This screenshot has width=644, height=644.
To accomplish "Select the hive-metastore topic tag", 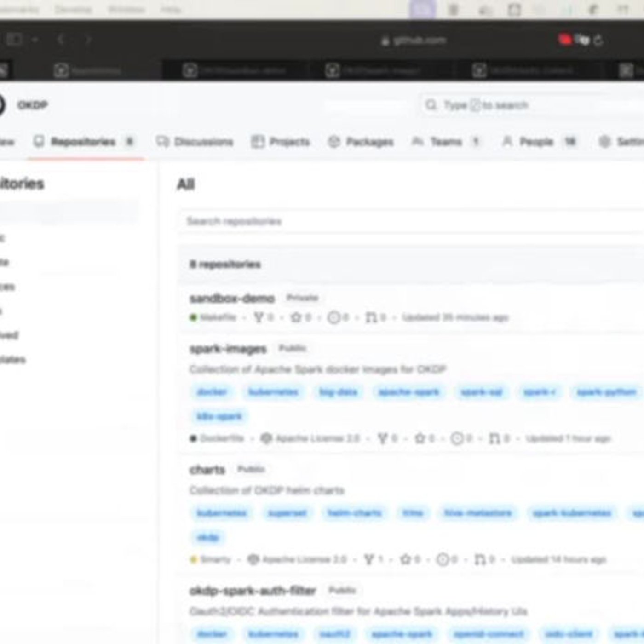I will click(x=478, y=513).
